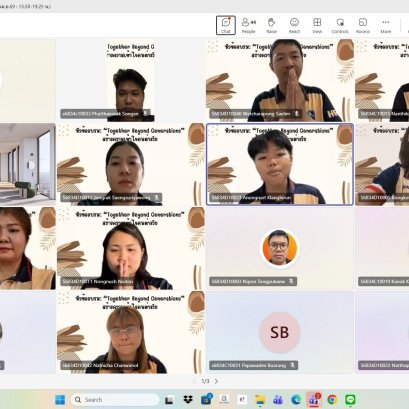
Task: Select the highlighted speaker's video tile
Action: (280, 164)
